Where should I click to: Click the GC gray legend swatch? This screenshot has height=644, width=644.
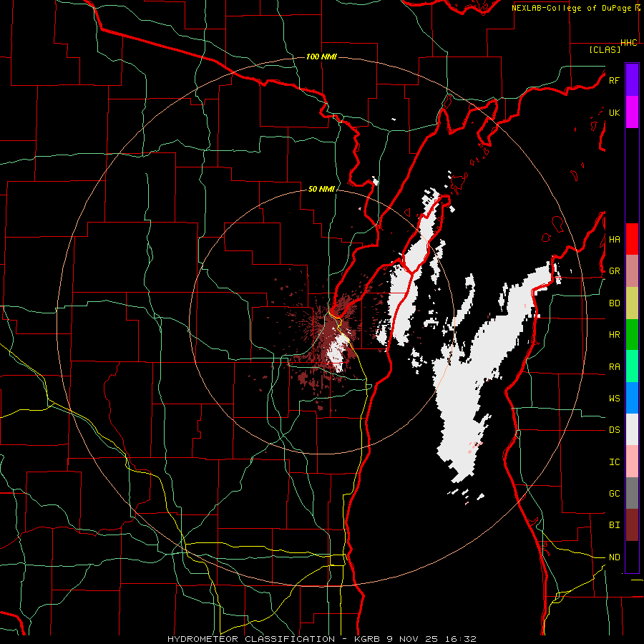pos(632,493)
